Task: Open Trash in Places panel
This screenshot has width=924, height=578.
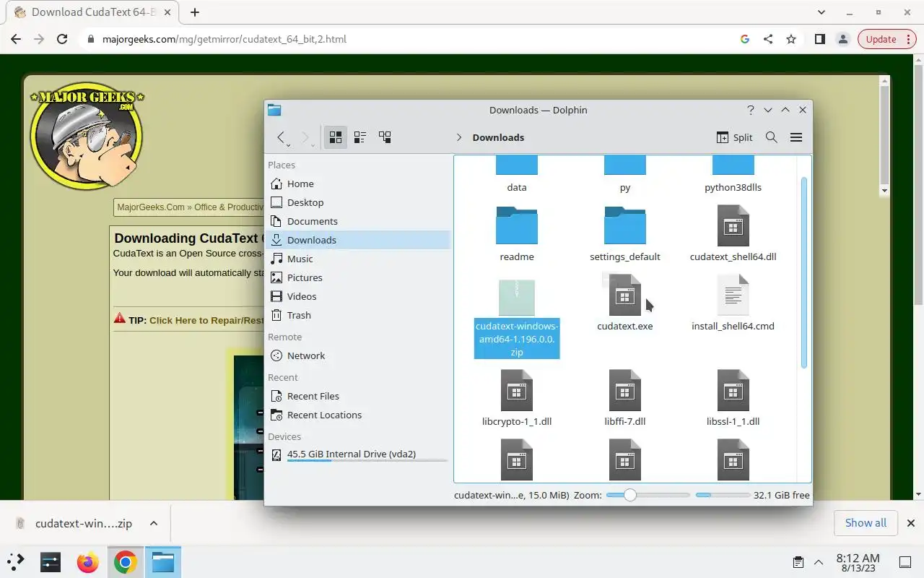Action: 358,315
